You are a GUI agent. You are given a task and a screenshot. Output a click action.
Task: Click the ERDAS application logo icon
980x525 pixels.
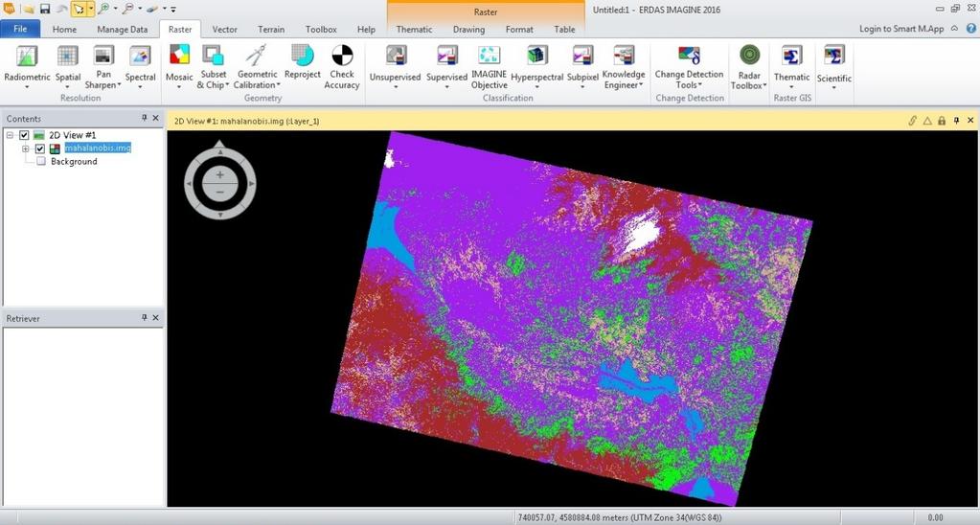pos(9,9)
